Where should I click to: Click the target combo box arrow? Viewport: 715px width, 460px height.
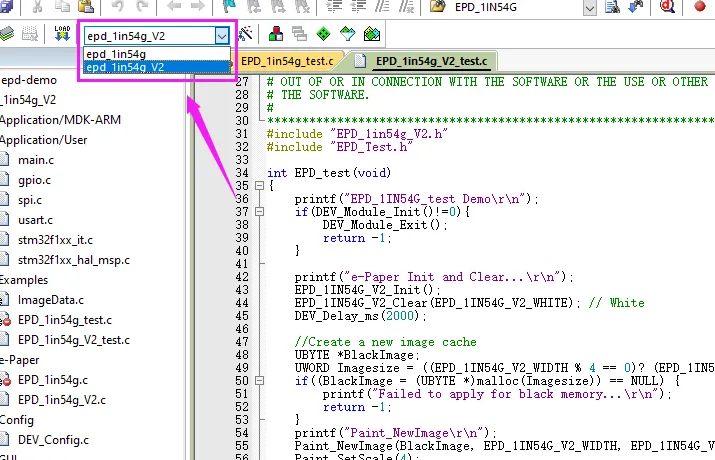click(222, 36)
